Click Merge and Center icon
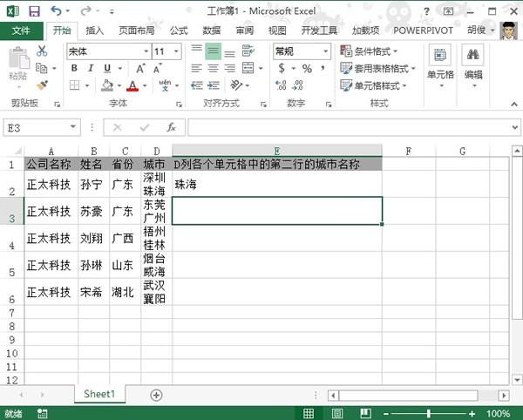Image resolution: width=523 pixels, height=420 pixels. [248, 68]
